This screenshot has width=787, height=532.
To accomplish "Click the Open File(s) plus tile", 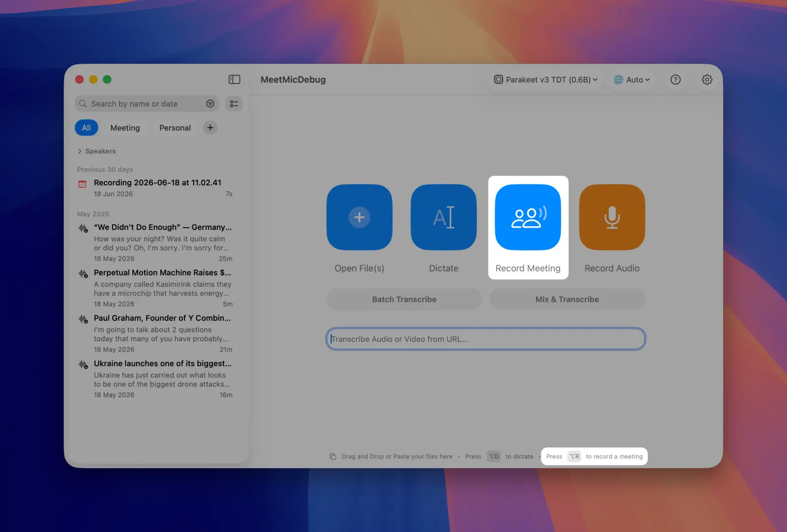I will pos(360,217).
